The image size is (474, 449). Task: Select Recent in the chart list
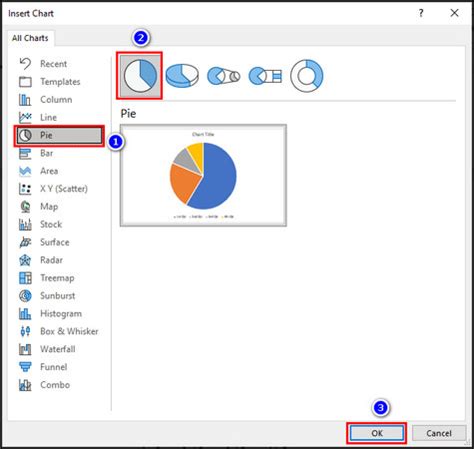[54, 64]
